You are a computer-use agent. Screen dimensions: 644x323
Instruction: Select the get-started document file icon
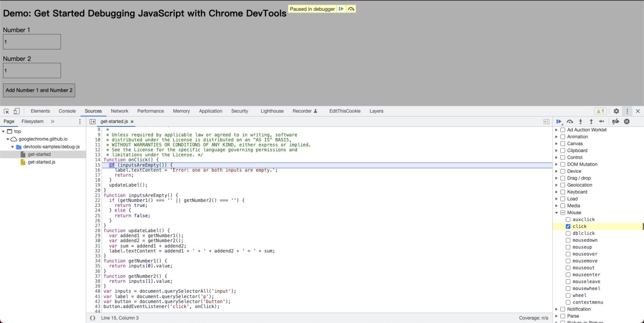pos(23,154)
